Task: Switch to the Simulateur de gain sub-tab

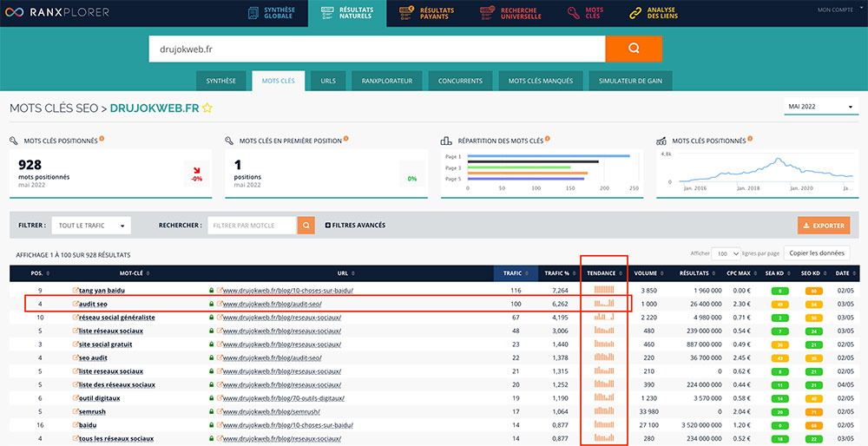Action: [x=630, y=81]
